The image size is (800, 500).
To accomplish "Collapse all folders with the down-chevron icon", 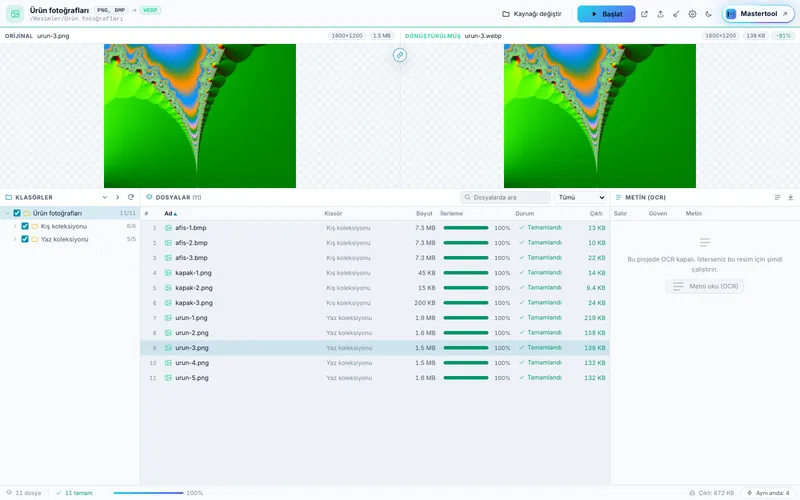I will point(105,197).
